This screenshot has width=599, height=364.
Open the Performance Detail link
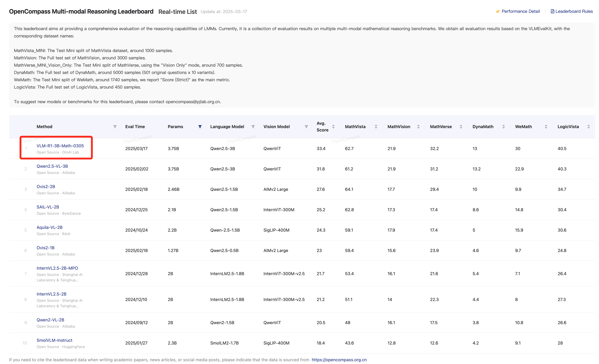pyautogui.click(x=521, y=11)
